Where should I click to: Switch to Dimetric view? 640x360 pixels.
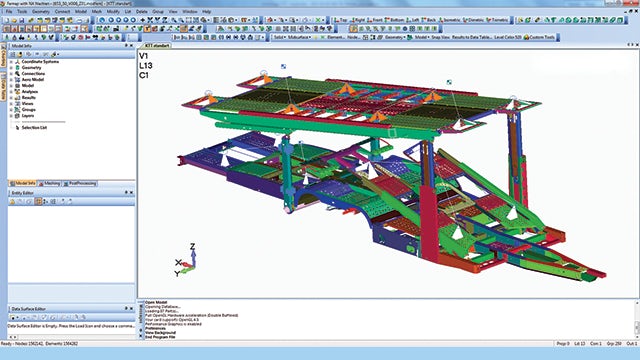pyautogui.click(x=474, y=20)
